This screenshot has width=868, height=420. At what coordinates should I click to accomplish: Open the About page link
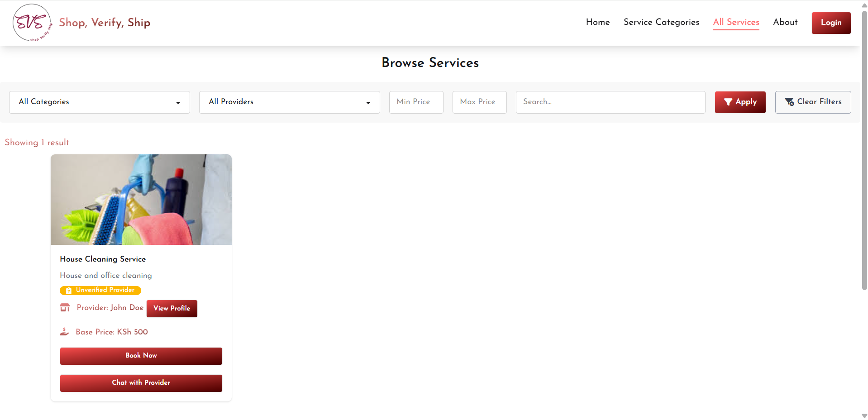tap(785, 22)
